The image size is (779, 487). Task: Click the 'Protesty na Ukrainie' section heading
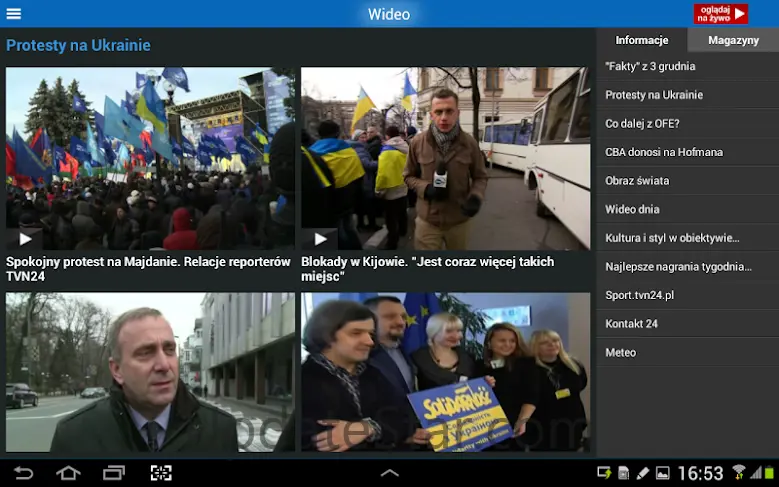click(x=78, y=45)
